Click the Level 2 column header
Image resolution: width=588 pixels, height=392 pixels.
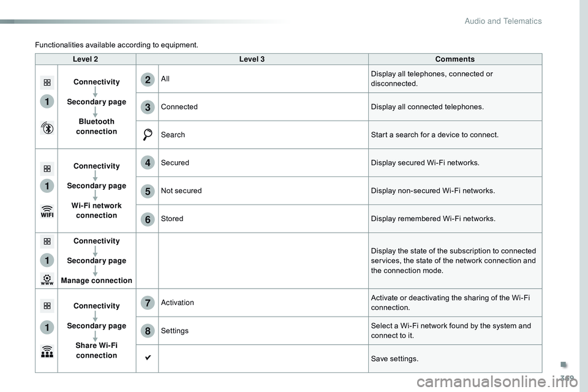(x=85, y=59)
